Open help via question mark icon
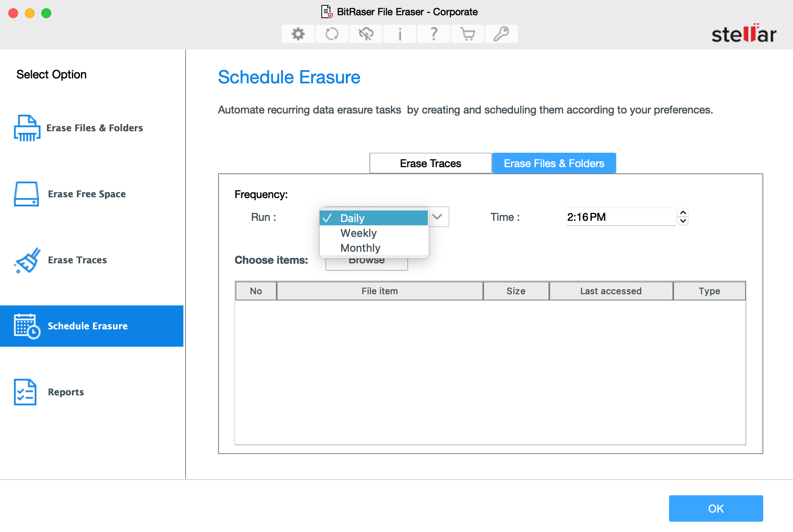Image resolution: width=793 pixels, height=532 pixels. coord(433,34)
